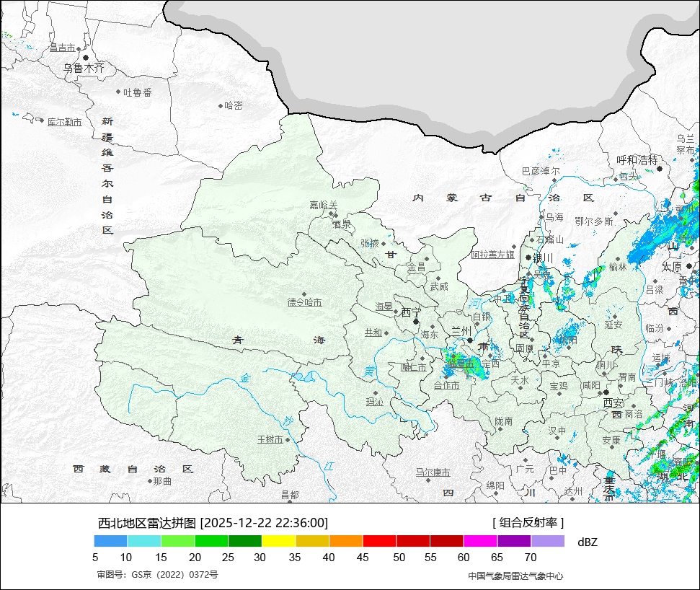This screenshot has height=590, width=700.
Task: Click the 延安 city label
Action: [613, 325]
